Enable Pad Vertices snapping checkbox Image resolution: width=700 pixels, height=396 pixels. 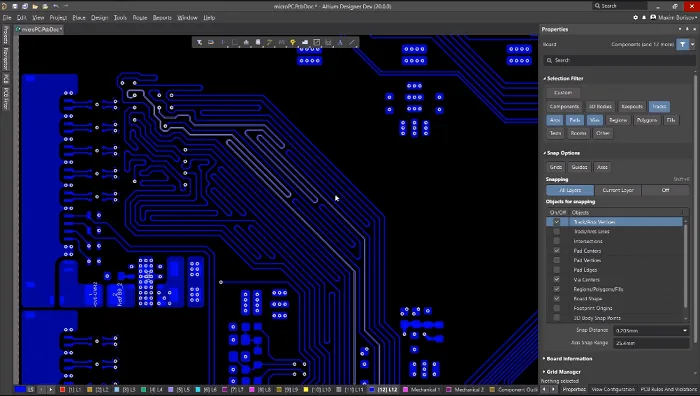[556, 260]
